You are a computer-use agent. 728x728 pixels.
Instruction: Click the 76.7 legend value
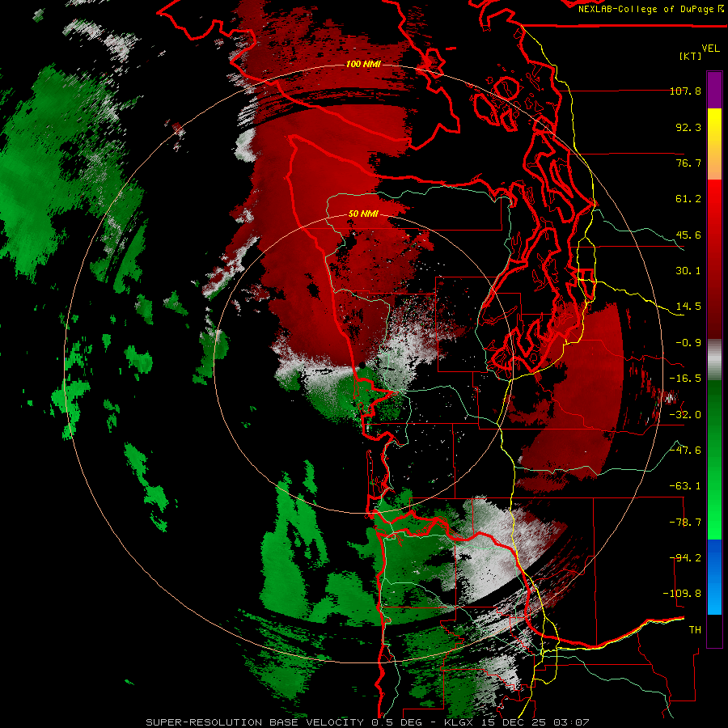tap(688, 163)
